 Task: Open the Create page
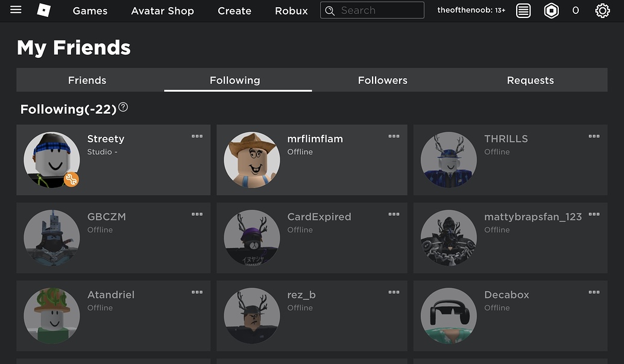[234, 10]
